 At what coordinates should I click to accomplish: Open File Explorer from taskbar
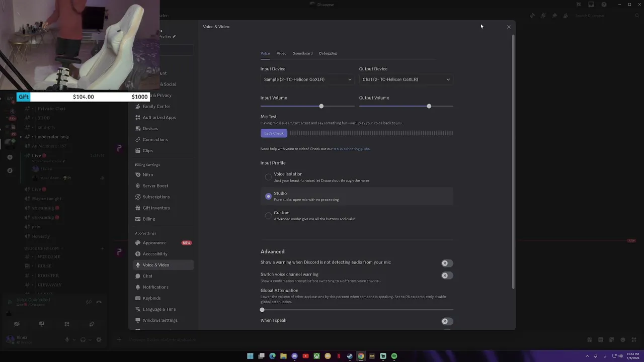[283, 356]
